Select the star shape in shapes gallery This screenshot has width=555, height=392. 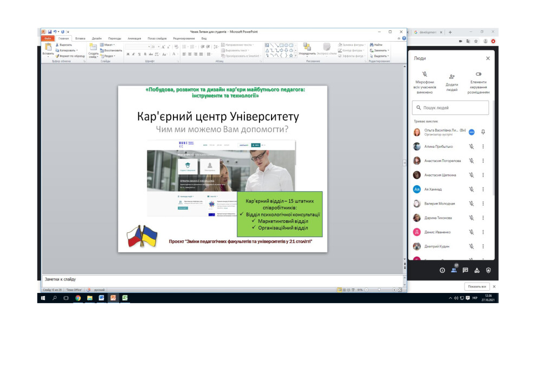click(291, 55)
